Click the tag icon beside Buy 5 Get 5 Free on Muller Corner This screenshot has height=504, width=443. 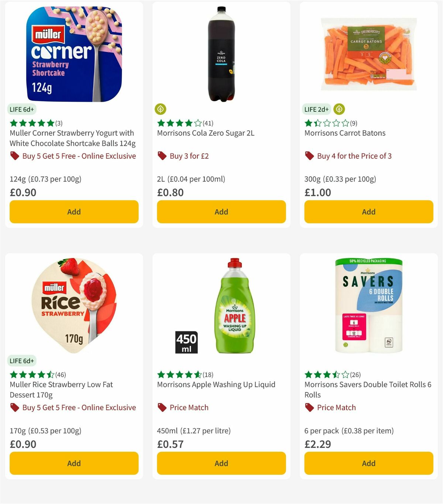14,156
